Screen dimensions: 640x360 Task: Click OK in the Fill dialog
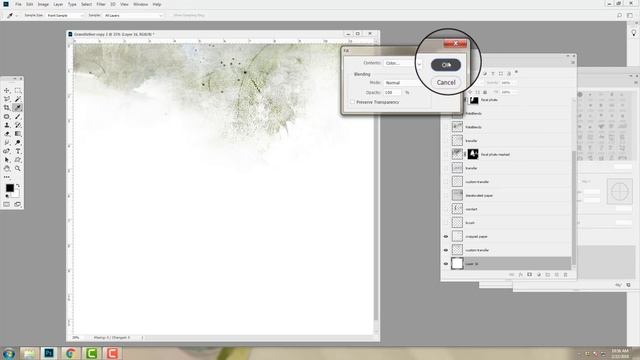pyautogui.click(x=446, y=65)
